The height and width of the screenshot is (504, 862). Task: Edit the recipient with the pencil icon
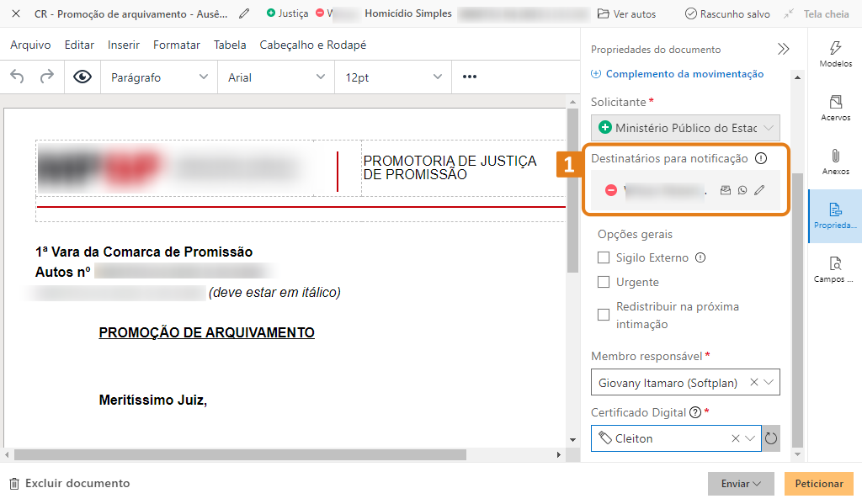point(758,190)
